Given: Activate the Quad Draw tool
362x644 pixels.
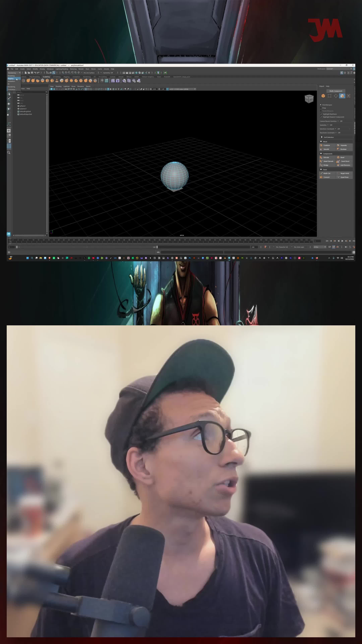Looking at the screenshot, I should tap(344, 177).
